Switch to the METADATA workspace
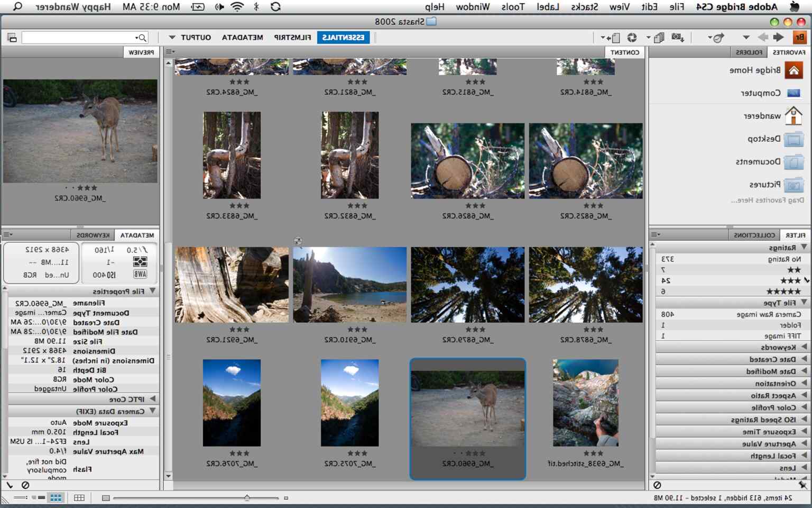The height and width of the screenshot is (508, 812). (242, 38)
